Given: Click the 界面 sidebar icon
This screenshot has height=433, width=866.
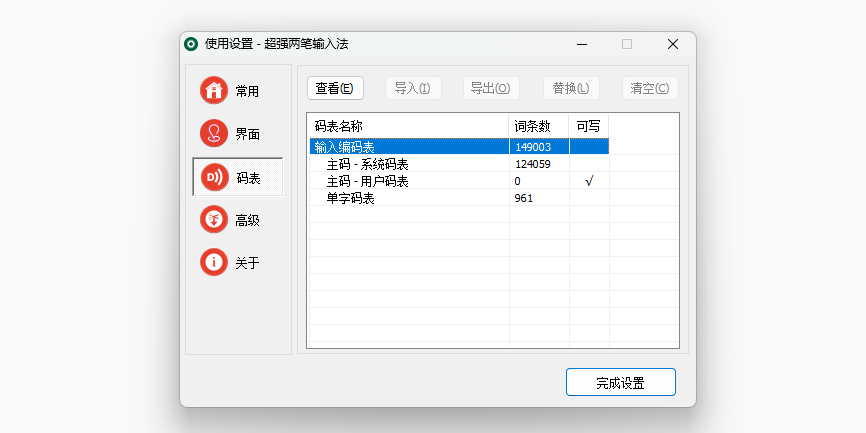Looking at the screenshot, I should click(x=213, y=133).
